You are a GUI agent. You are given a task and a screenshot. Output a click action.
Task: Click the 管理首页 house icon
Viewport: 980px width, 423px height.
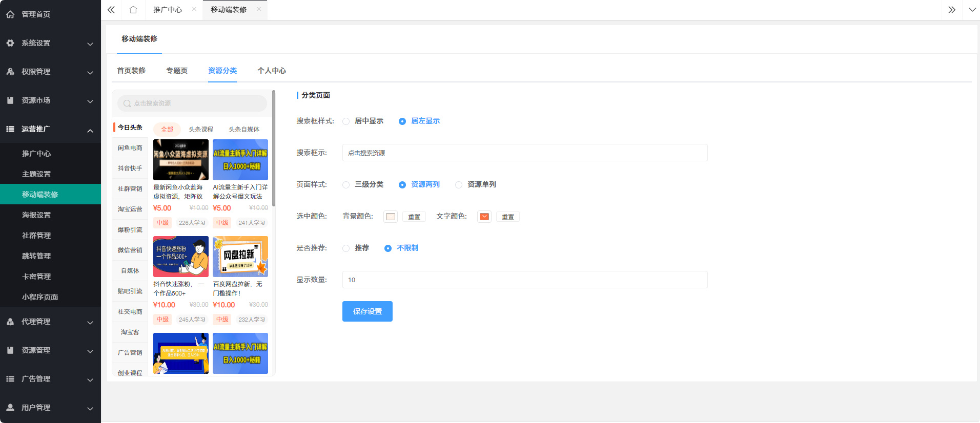click(x=10, y=14)
